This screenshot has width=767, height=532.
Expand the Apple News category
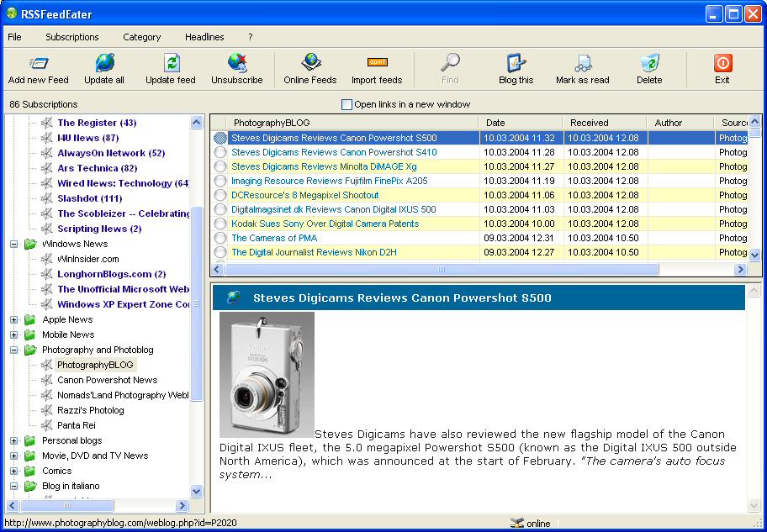coord(14,319)
